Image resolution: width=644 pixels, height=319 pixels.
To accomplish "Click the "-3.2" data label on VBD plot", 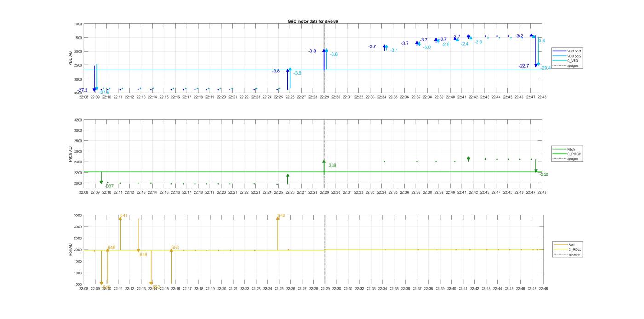I will [519, 36].
